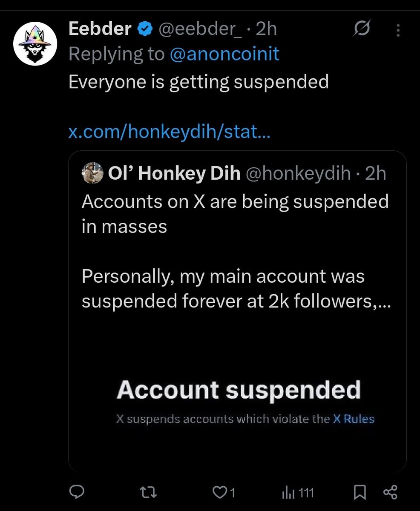Open the Grok slashed-circle icon
This screenshot has height=511, width=420.
tap(363, 29)
